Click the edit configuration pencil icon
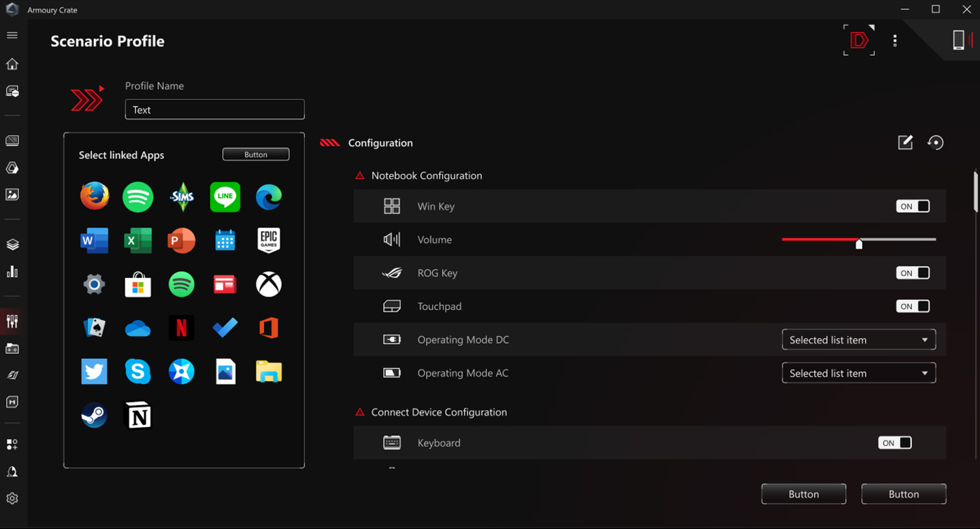 tap(905, 142)
